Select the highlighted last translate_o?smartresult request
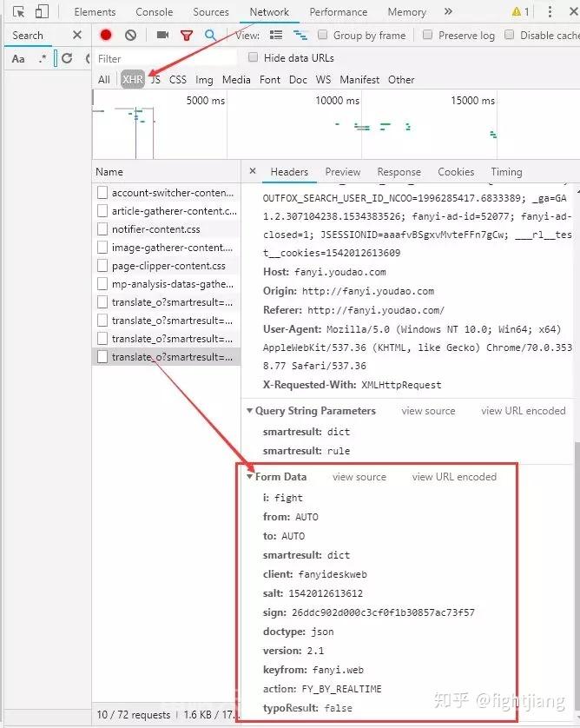 pyautogui.click(x=166, y=356)
